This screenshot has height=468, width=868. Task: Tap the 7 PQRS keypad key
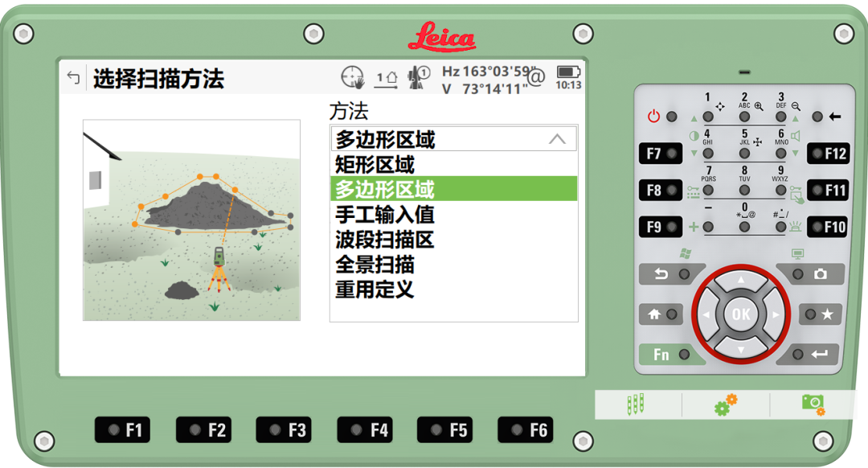pyautogui.click(x=708, y=191)
